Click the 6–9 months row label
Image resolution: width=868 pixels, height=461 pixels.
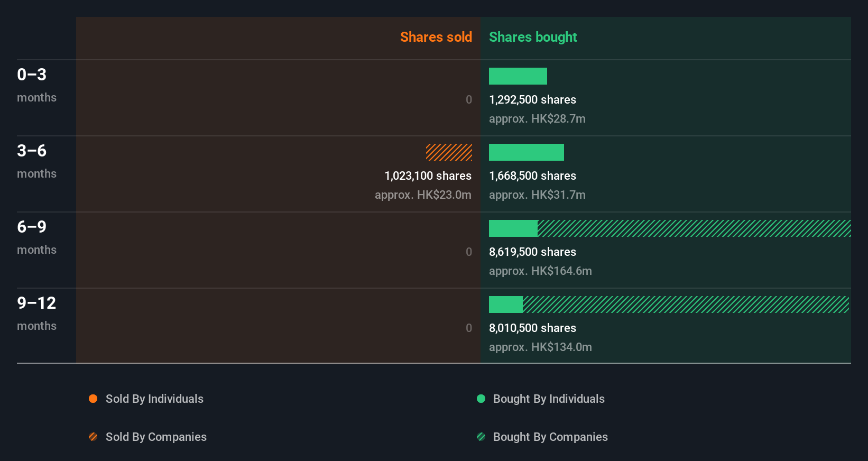point(36,237)
